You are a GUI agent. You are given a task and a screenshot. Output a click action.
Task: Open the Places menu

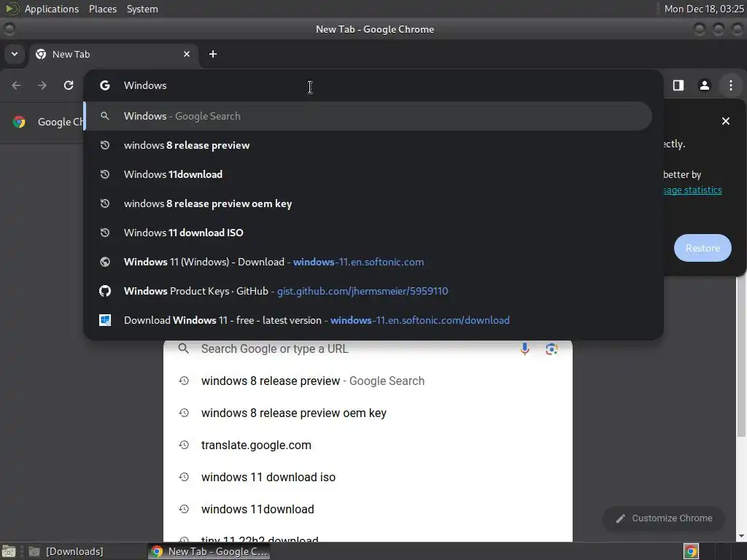103,9
